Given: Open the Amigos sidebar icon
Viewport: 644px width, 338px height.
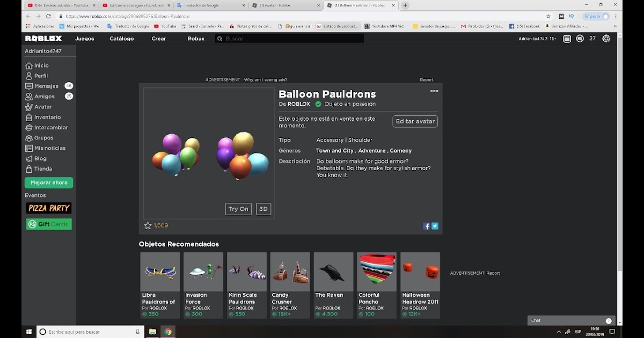Looking at the screenshot, I should [x=29, y=97].
